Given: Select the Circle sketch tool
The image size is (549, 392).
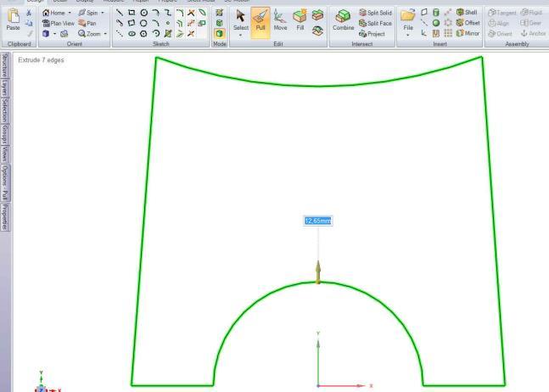Looking at the screenshot, I should [x=143, y=13].
